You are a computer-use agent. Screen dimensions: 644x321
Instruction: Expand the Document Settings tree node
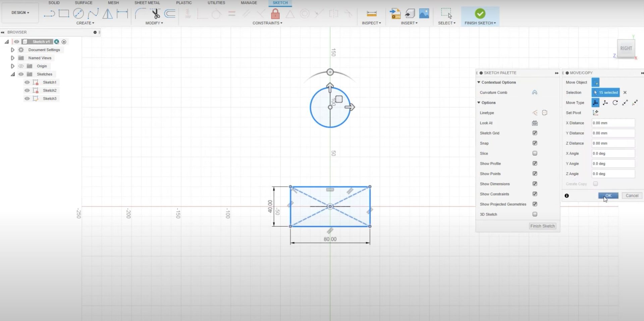[12, 50]
